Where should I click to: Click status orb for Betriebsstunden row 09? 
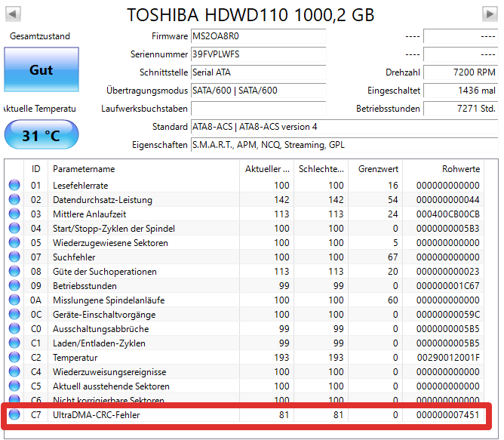click(14, 285)
